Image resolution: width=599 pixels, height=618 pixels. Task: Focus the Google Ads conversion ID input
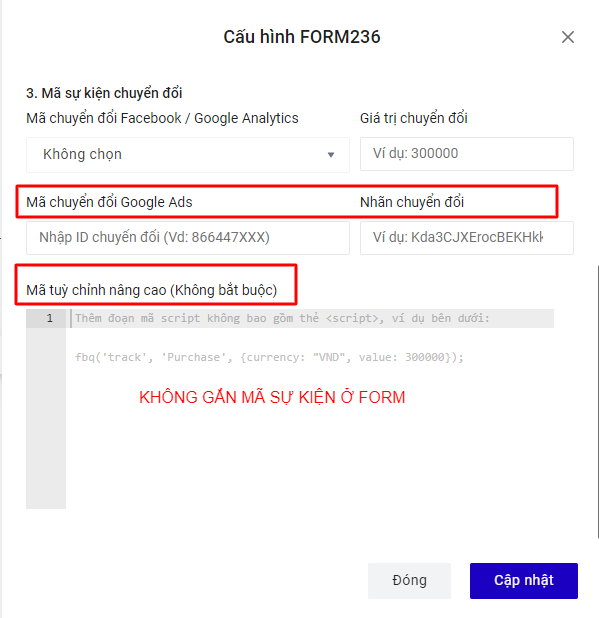click(188, 238)
